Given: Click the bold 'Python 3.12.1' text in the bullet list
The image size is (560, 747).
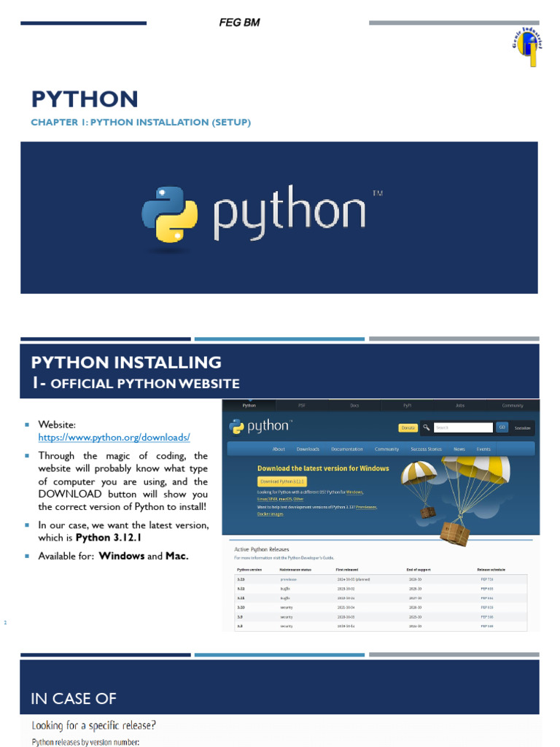Looking at the screenshot, I should click(109, 538).
